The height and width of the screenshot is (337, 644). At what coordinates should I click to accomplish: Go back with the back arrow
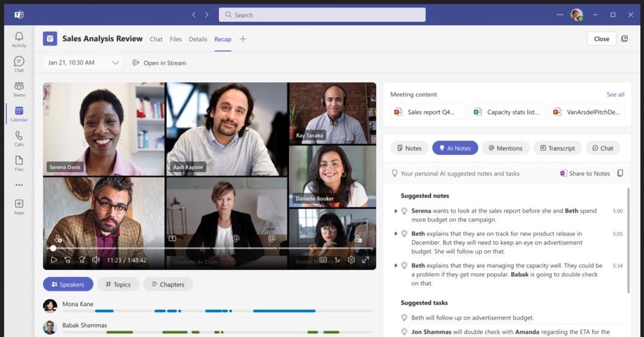pyautogui.click(x=194, y=15)
